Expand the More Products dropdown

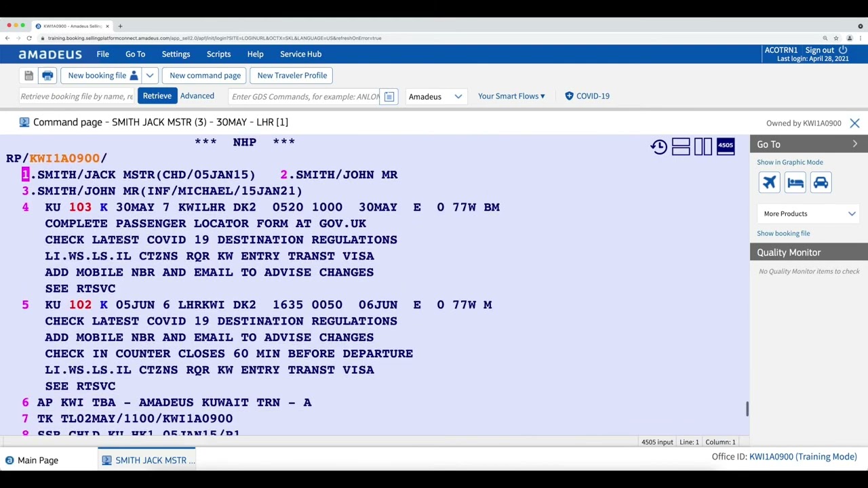[809, 213]
